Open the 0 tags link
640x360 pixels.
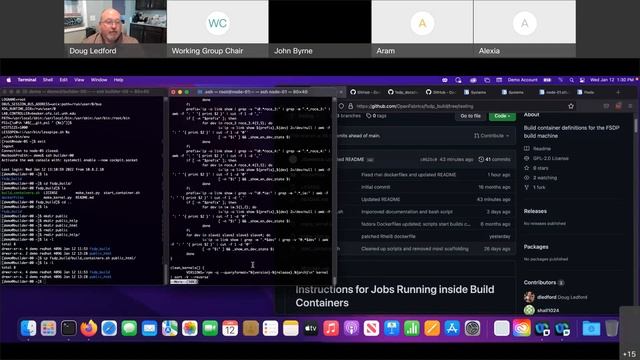tap(376, 116)
